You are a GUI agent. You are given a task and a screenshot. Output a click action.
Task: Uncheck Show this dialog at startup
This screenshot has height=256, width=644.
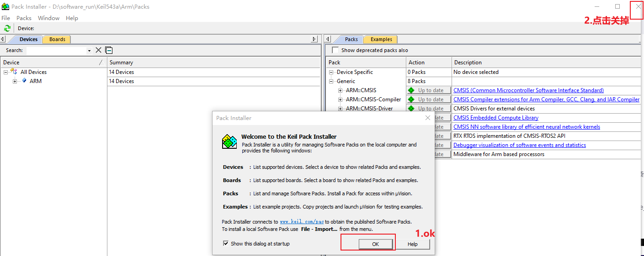click(x=225, y=244)
